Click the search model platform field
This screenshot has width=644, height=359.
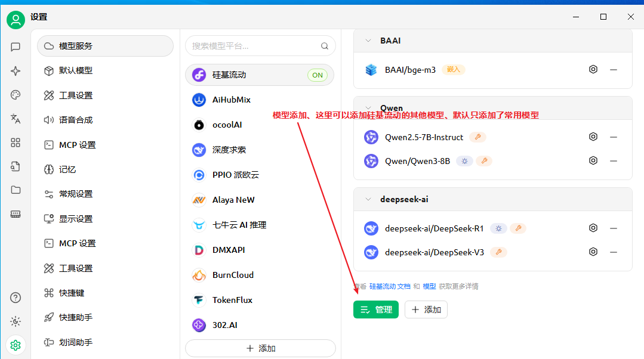[x=254, y=46]
